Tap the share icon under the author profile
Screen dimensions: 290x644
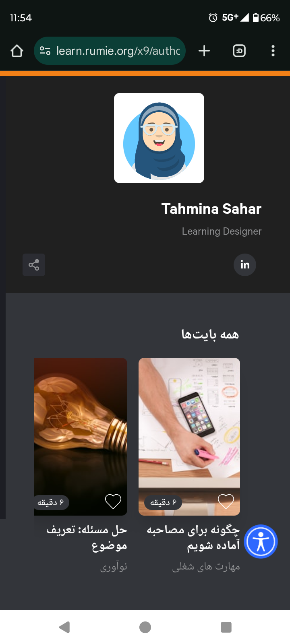pos(34,265)
